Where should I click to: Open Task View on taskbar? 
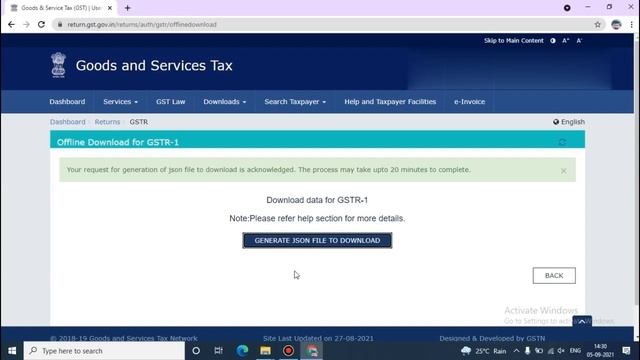218,351
